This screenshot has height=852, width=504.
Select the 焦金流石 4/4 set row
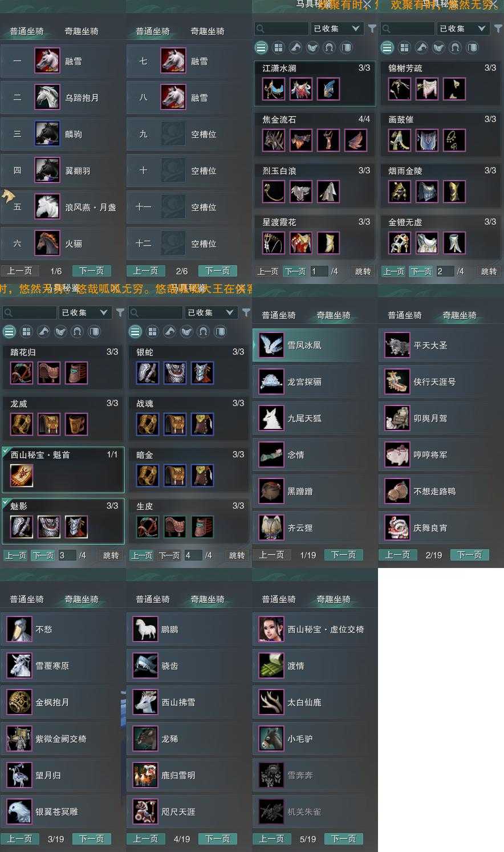click(x=315, y=133)
